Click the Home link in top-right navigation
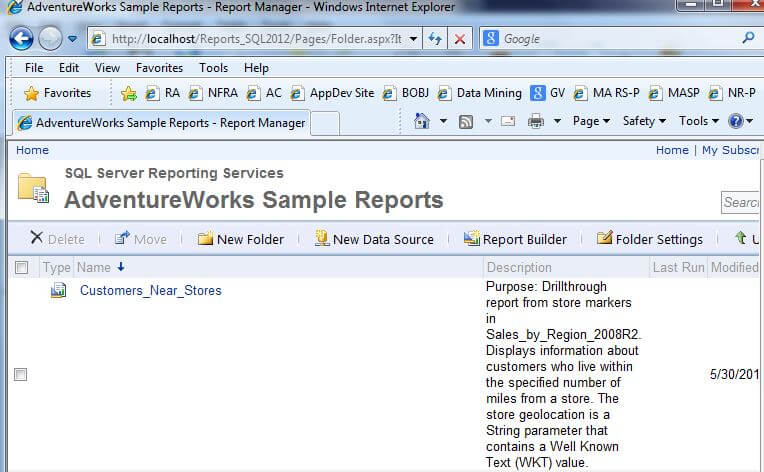Image resolution: width=764 pixels, height=472 pixels. pyautogui.click(x=672, y=150)
